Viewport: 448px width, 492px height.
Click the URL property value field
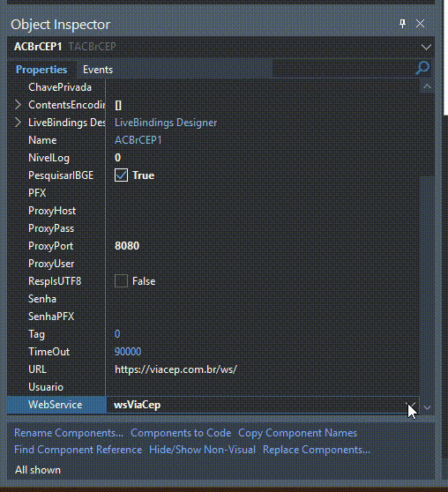click(x=263, y=369)
